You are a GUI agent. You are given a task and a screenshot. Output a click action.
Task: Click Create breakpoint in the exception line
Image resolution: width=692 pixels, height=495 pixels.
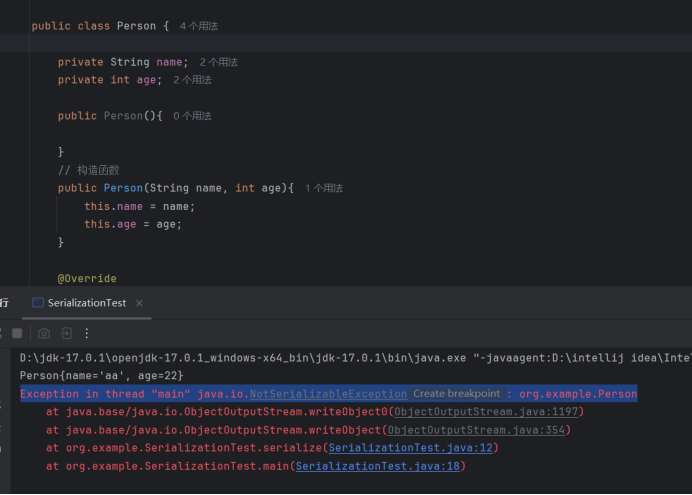[x=459, y=394]
